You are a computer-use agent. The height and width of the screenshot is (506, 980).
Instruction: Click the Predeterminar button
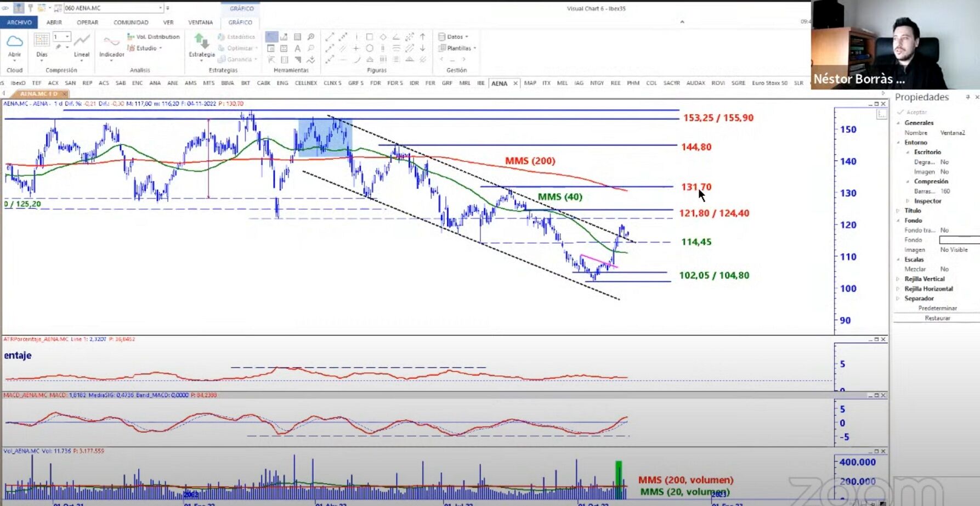click(937, 308)
